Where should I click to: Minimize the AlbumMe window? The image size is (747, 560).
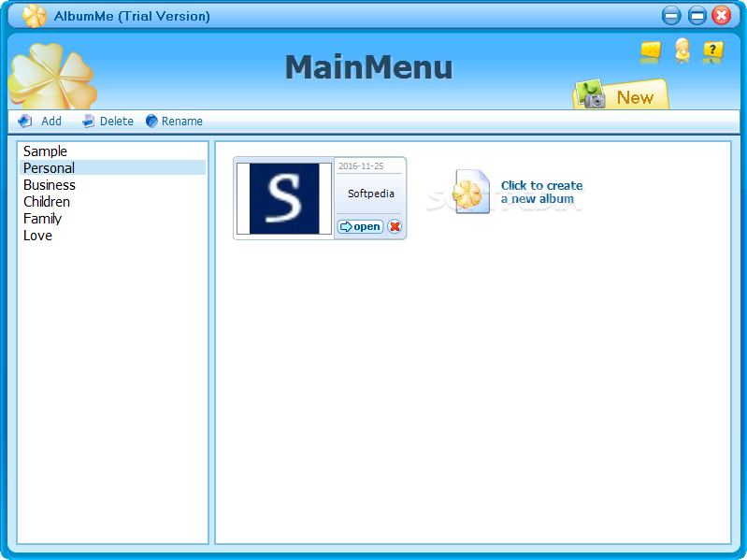(671, 16)
